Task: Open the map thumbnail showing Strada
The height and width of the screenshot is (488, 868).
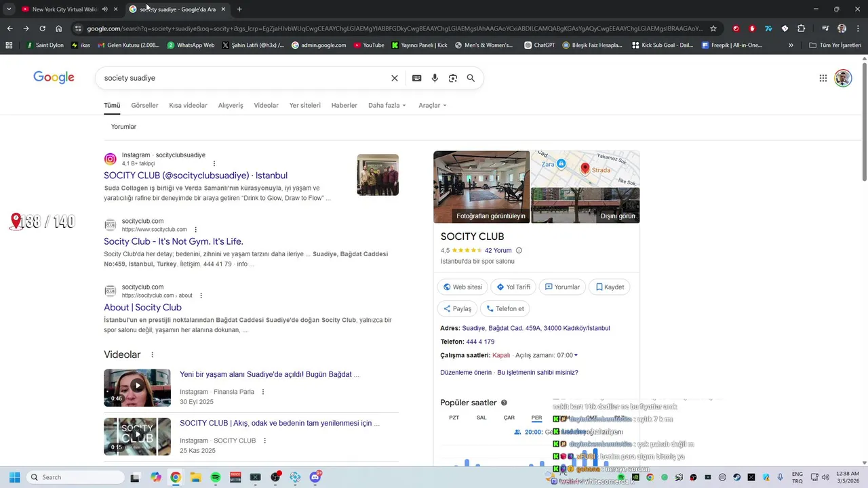Action: 585,169
